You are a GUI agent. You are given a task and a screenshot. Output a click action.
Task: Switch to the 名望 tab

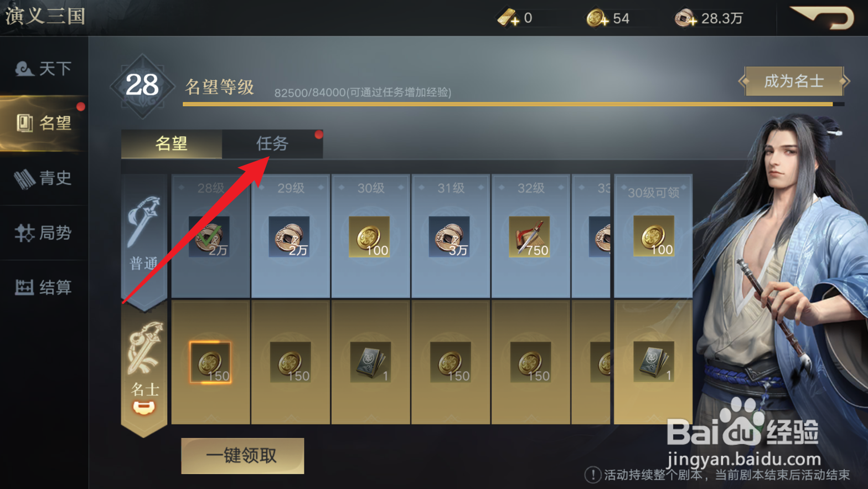(172, 144)
